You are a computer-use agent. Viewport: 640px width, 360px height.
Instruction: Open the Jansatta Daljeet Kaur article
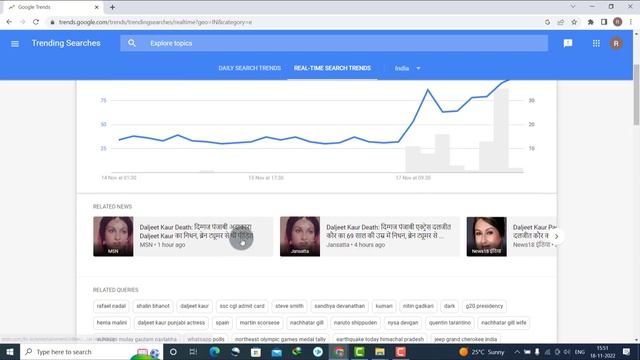369,236
